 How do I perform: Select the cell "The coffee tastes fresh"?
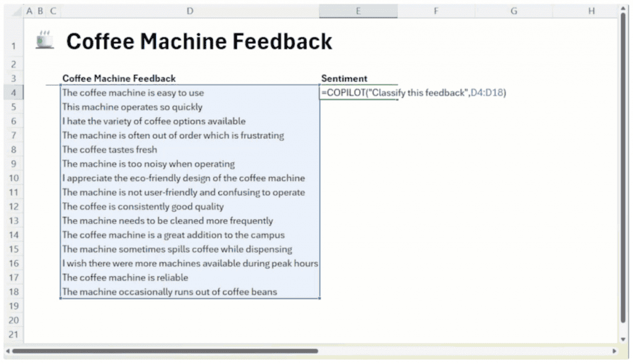110,150
